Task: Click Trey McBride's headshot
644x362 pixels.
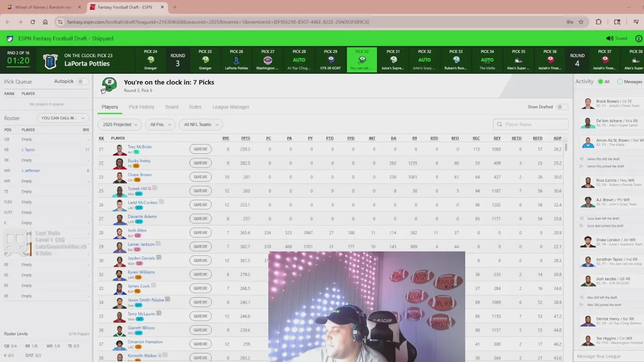Action: click(119, 149)
